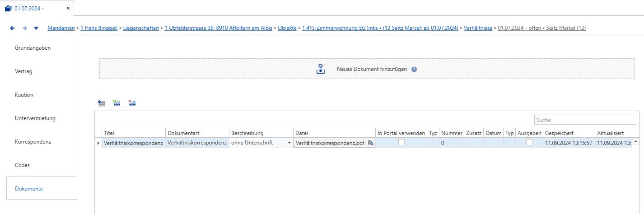Image resolution: width=644 pixels, height=214 pixels.
Task: Click the Datei column header
Action: (x=334, y=133)
